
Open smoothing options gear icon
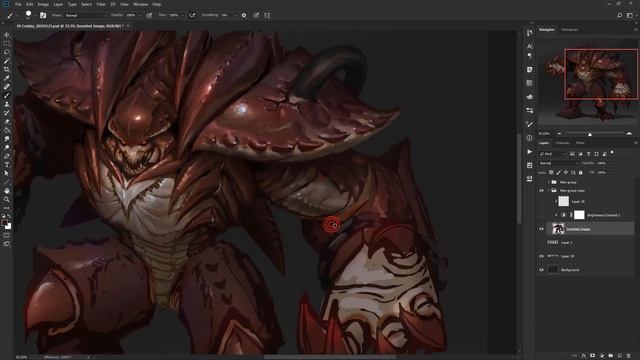coord(244,16)
